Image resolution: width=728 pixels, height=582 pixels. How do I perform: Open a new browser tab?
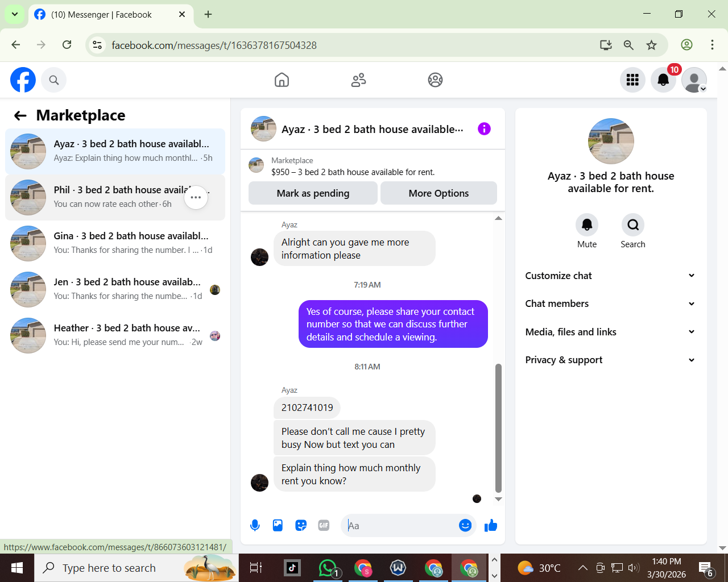(x=208, y=14)
